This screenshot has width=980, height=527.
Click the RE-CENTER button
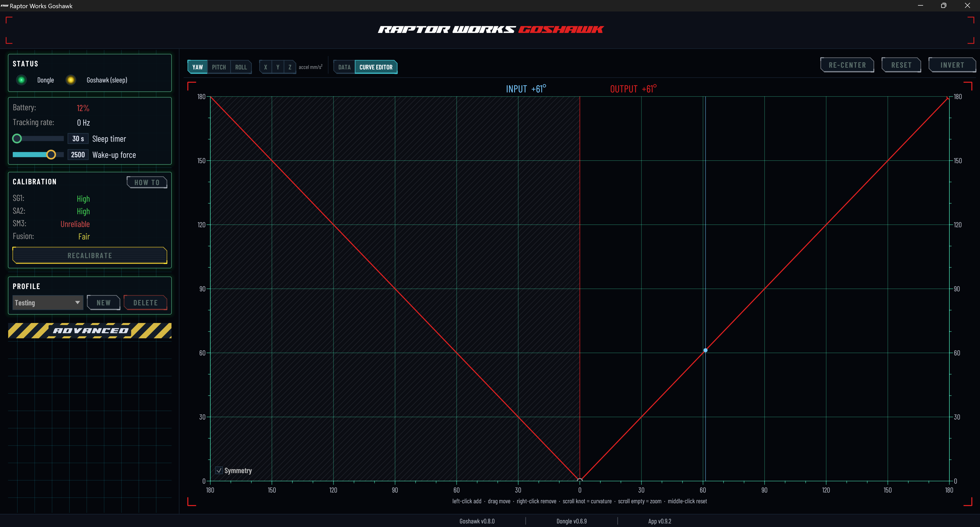pyautogui.click(x=847, y=65)
